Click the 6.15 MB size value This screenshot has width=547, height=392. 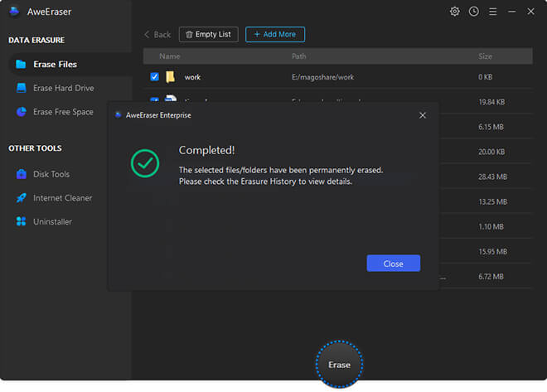491,127
